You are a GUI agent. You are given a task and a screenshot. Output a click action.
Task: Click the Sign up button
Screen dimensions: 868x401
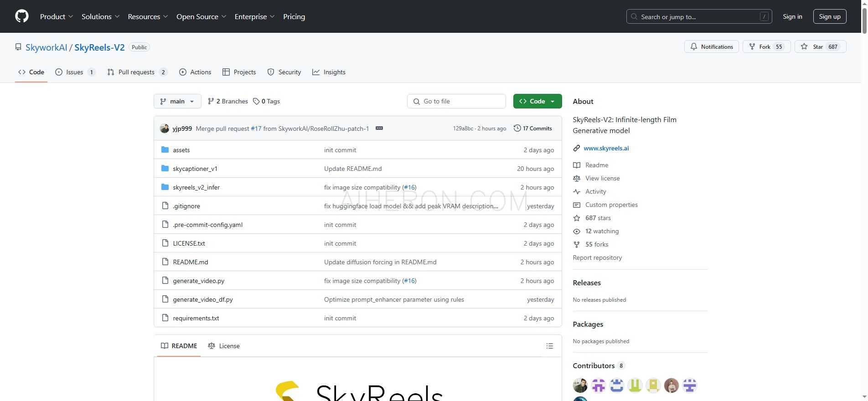pos(830,16)
